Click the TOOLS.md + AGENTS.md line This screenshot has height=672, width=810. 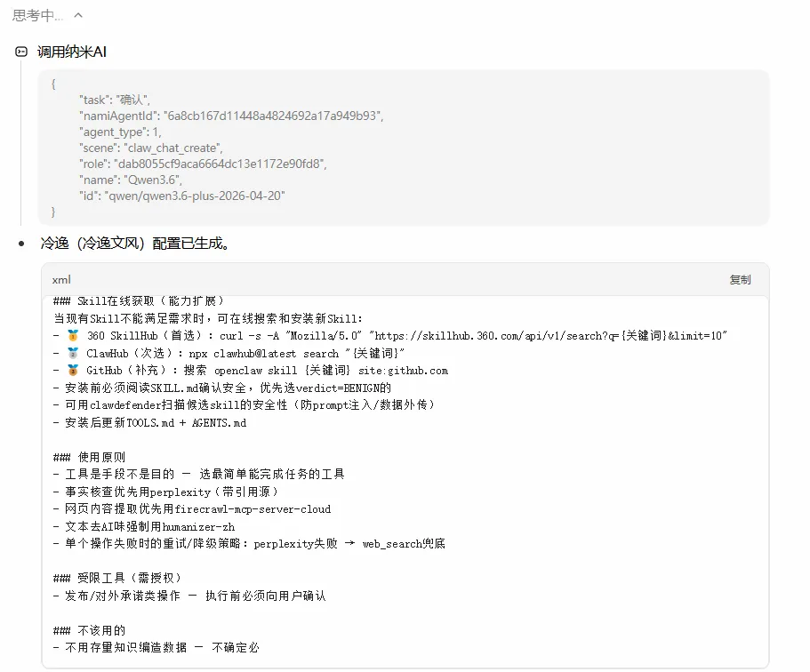point(149,422)
